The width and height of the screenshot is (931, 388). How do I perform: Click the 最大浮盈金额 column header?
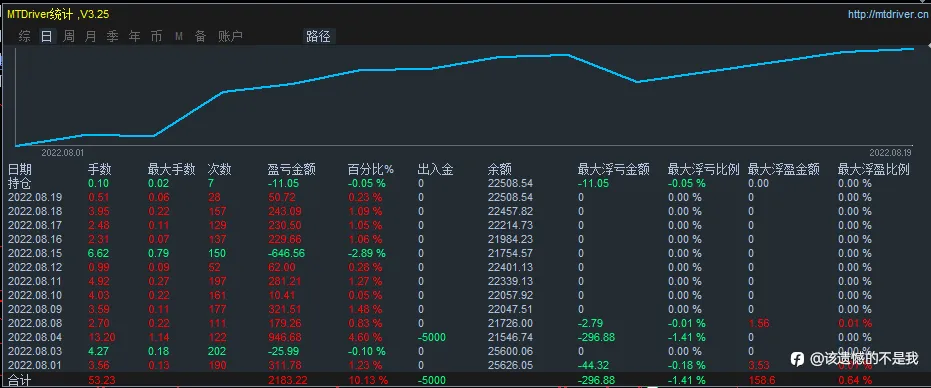coord(784,170)
